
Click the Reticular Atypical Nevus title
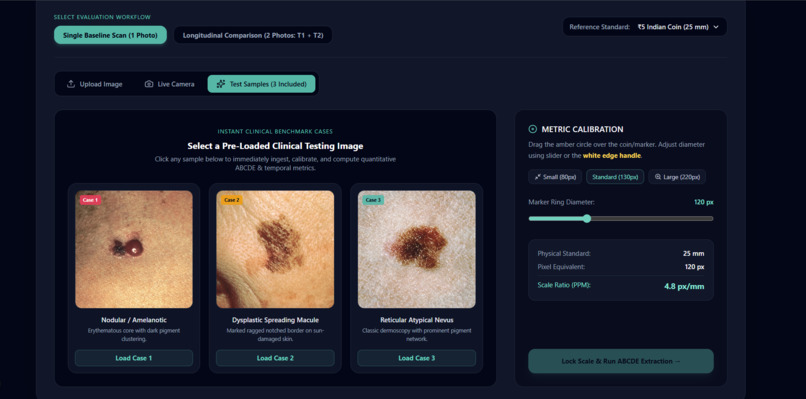(417, 320)
